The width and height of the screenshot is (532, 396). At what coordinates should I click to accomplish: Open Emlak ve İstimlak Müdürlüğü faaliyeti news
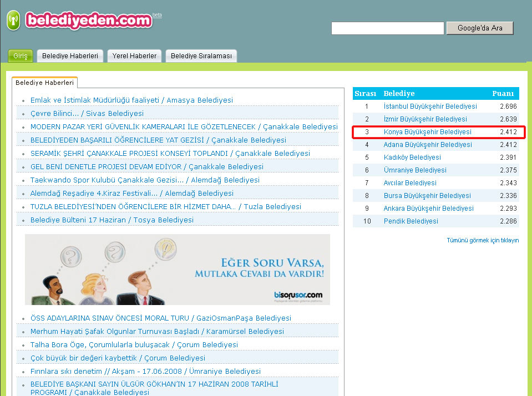pyautogui.click(x=131, y=100)
